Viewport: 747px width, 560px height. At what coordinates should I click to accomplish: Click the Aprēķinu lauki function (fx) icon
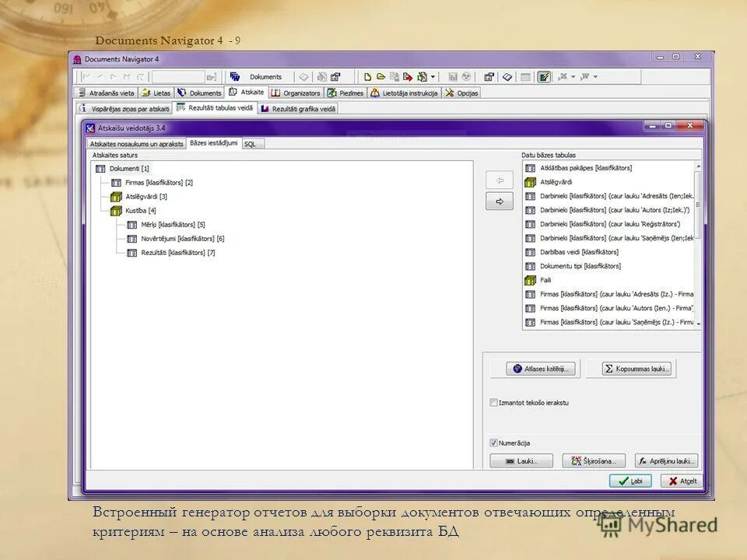point(644,460)
